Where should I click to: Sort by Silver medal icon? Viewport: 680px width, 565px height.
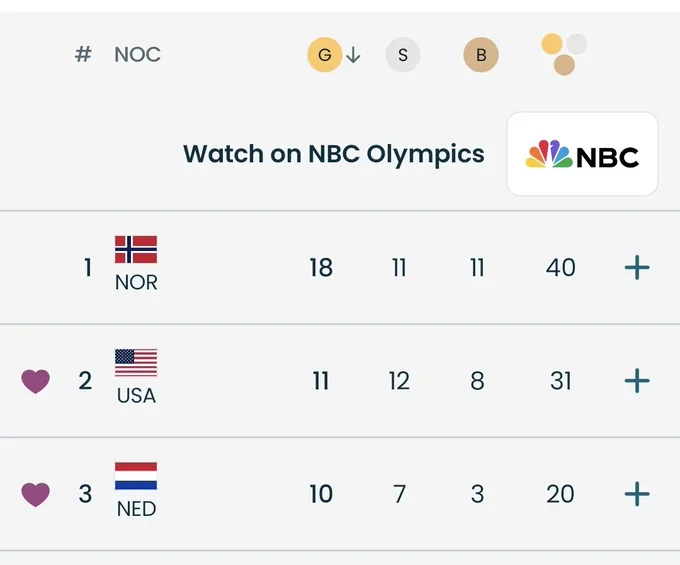pyautogui.click(x=402, y=55)
